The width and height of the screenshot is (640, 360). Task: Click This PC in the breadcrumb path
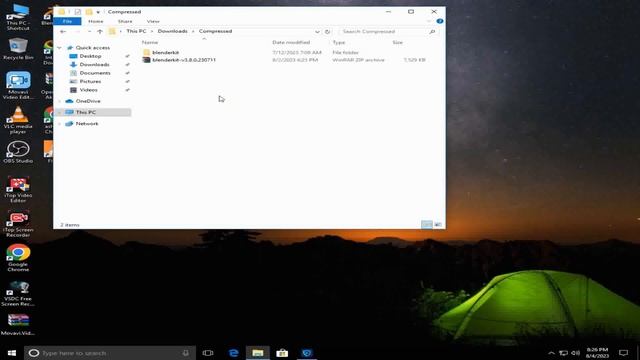(136, 31)
